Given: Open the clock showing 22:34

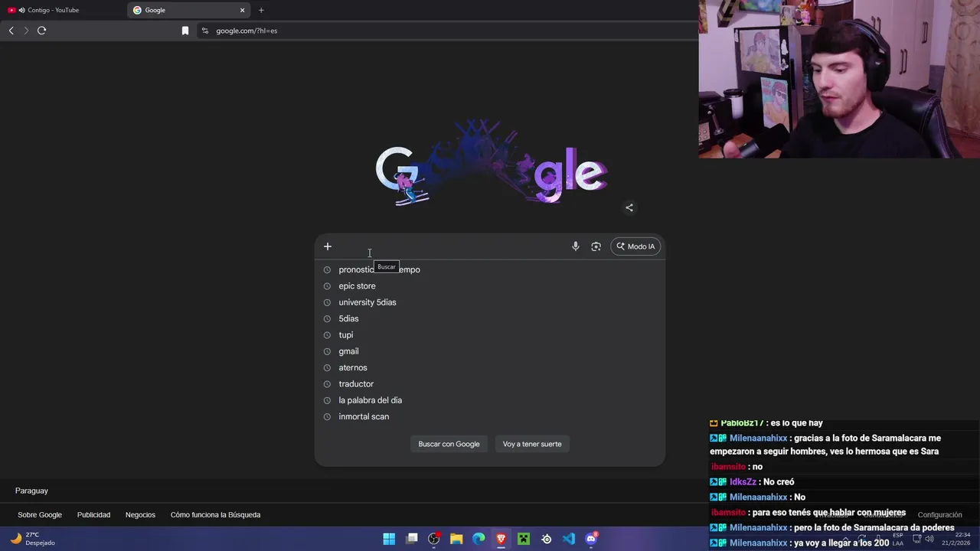Looking at the screenshot, I should click(x=956, y=539).
